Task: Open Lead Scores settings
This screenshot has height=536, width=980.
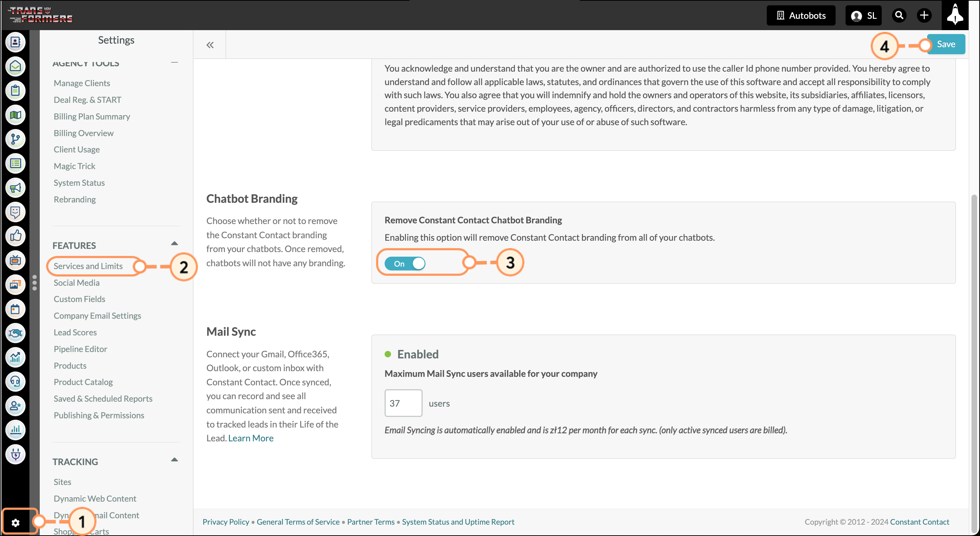Action: click(x=75, y=332)
